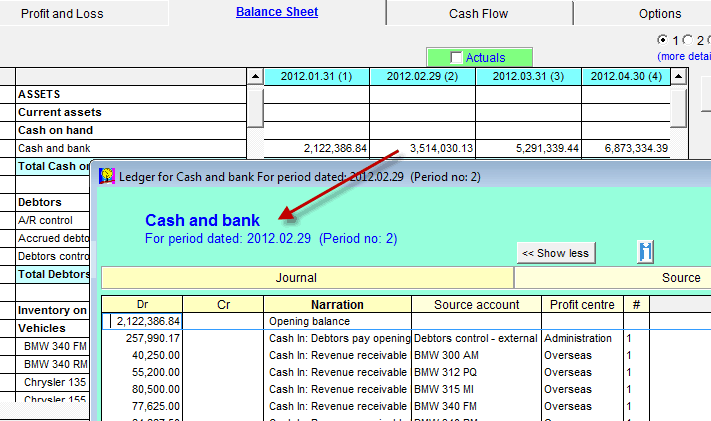Select the Balance Sheet tab
Image resolution: width=711 pixels, height=421 pixels.
coord(277,13)
